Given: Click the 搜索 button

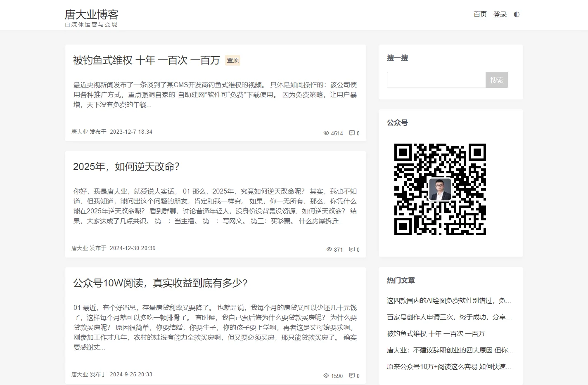Looking at the screenshot, I should 497,80.
